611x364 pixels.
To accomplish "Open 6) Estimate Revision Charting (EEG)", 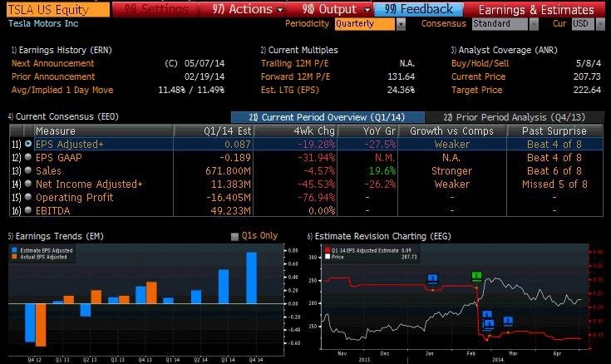I will [379, 236].
